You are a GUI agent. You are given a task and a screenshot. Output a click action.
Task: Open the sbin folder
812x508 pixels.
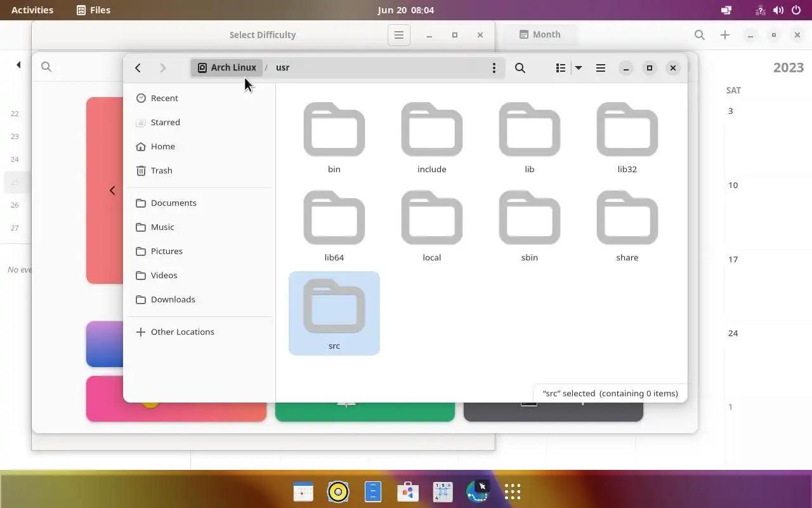pyautogui.click(x=530, y=225)
